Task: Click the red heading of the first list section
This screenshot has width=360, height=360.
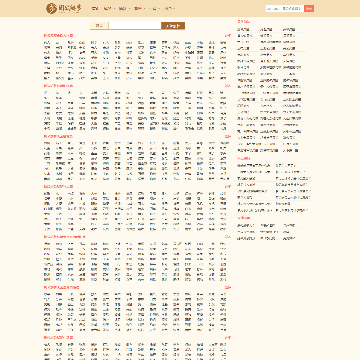Action: coord(58,35)
